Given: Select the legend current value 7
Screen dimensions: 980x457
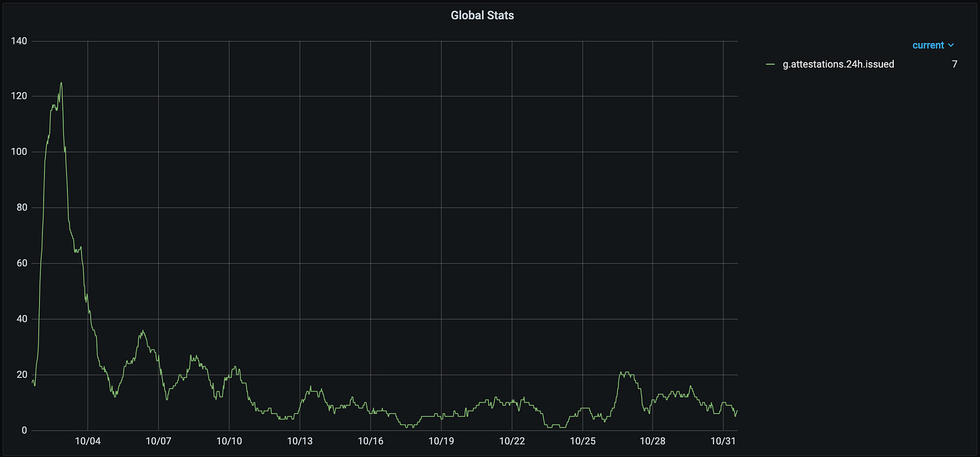Looking at the screenshot, I should [954, 64].
